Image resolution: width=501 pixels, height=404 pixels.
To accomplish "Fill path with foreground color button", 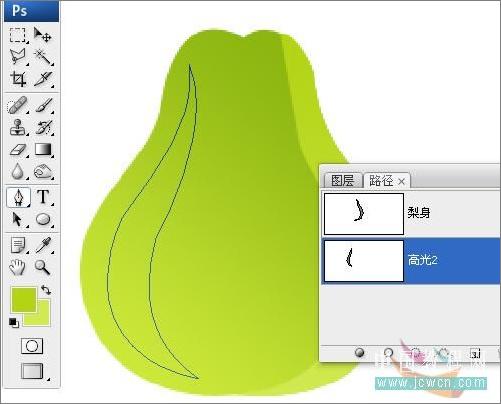I will (359, 353).
